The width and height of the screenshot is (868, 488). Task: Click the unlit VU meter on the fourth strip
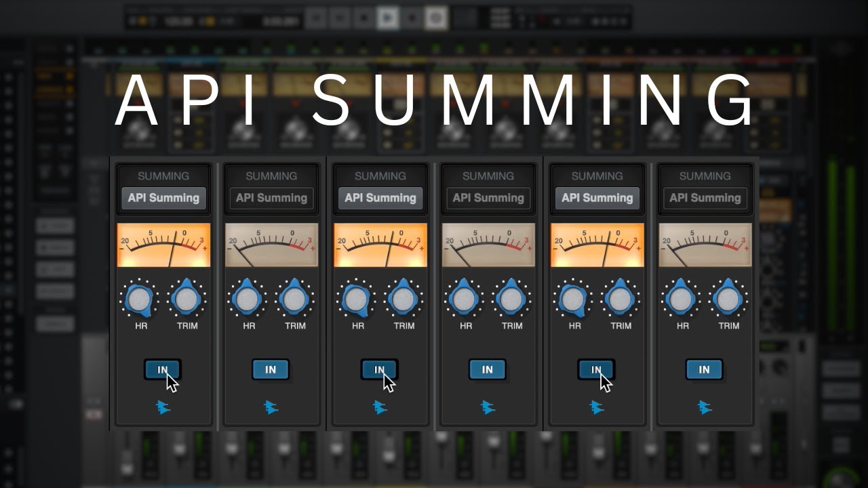(488, 245)
